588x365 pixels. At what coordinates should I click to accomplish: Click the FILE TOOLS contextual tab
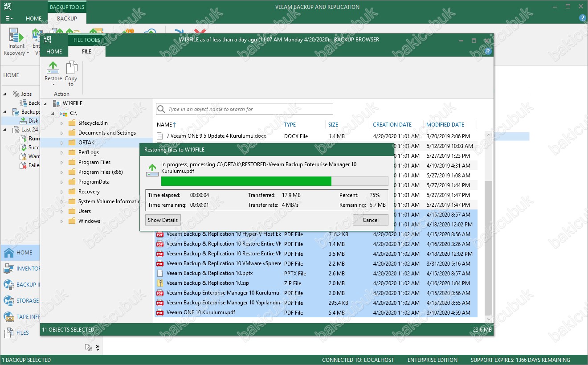coord(87,40)
